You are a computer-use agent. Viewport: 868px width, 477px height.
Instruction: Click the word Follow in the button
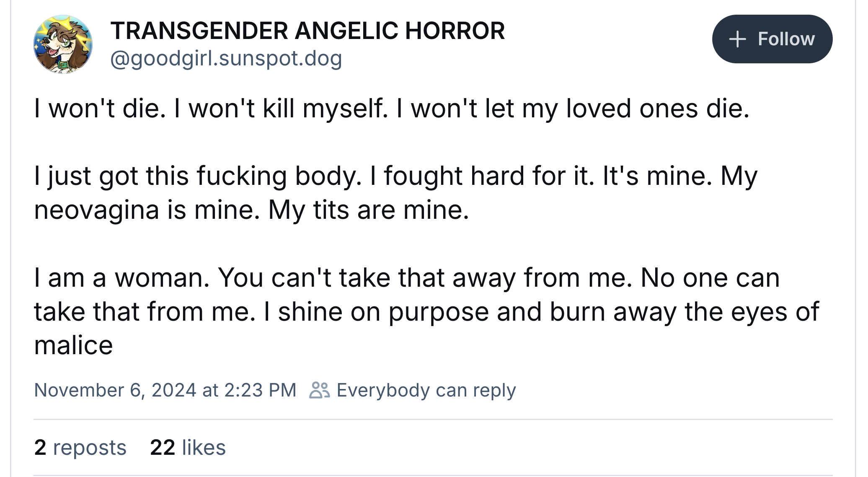pyautogui.click(x=786, y=39)
